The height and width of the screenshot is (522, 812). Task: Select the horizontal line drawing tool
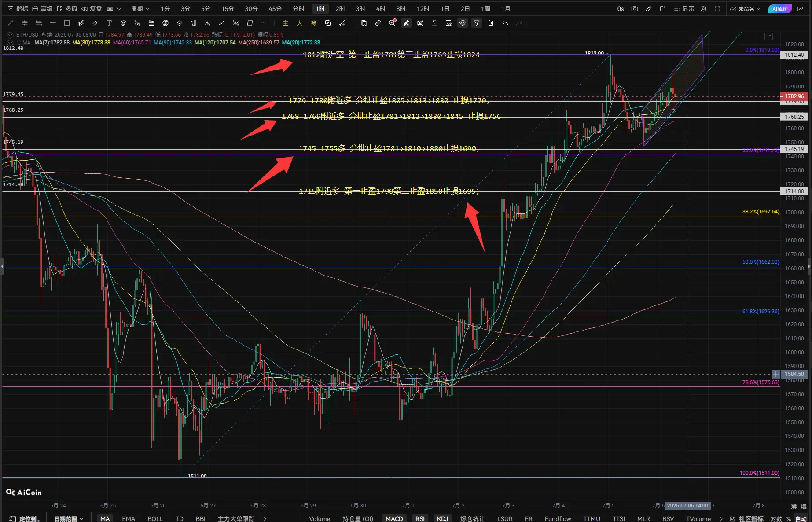(53, 23)
